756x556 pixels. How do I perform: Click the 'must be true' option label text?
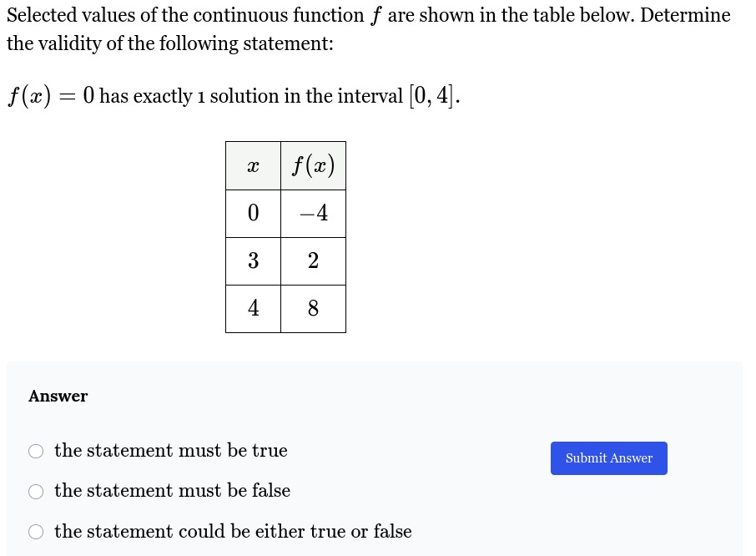171,451
